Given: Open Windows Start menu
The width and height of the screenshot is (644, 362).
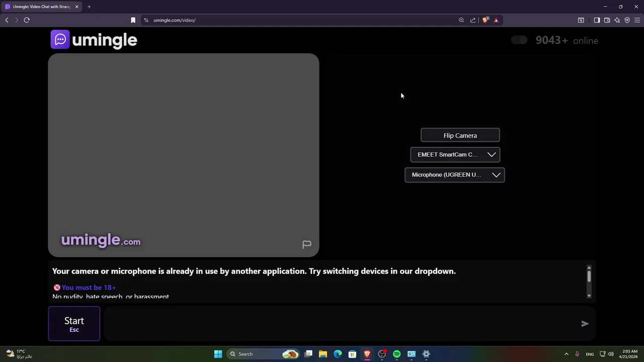Looking at the screenshot, I should point(218,354).
